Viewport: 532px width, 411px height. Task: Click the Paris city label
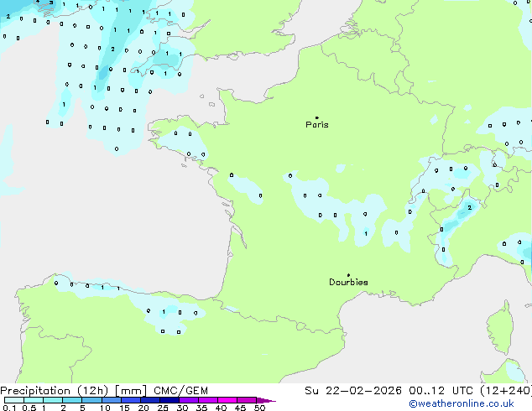coord(317,125)
